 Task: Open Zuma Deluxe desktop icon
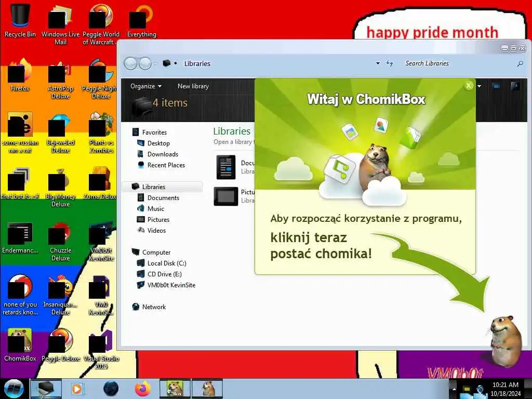pos(100,183)
